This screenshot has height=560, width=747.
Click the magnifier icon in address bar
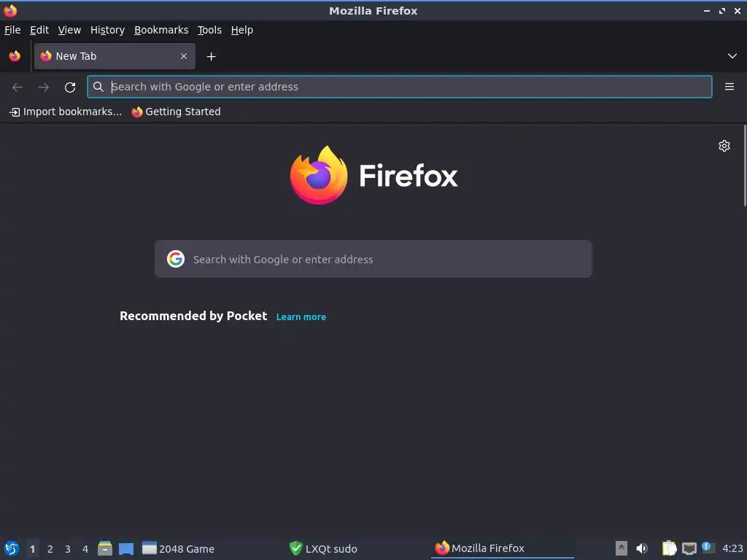(98, 87)
